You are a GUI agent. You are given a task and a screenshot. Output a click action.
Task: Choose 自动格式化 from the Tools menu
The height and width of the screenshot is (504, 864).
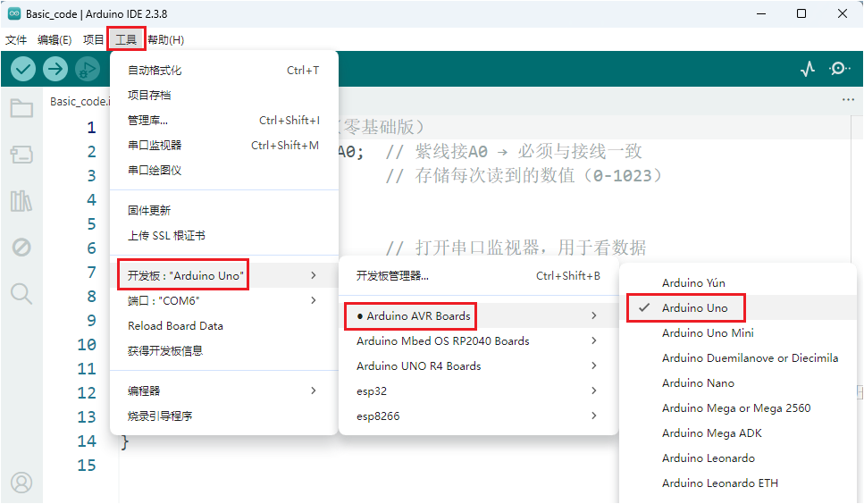223,71
